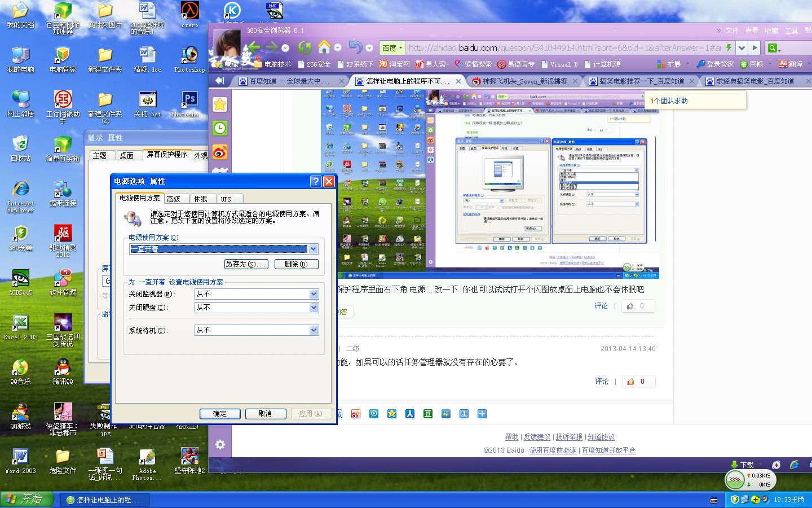The height and width of the screenshot is (508, 812).
Task: Open ACDSee5 desktop icon
Action: pyautogui.click(x=20, y=282)
